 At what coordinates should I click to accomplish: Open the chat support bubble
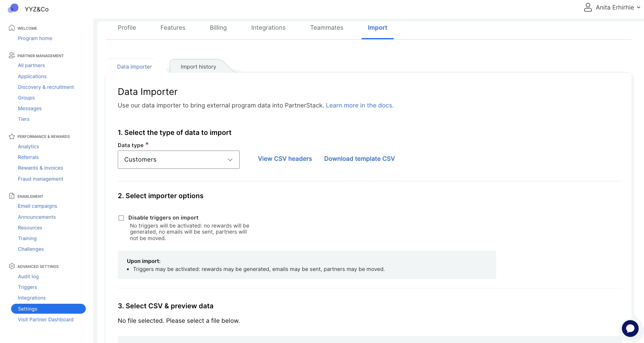[630, 328]
